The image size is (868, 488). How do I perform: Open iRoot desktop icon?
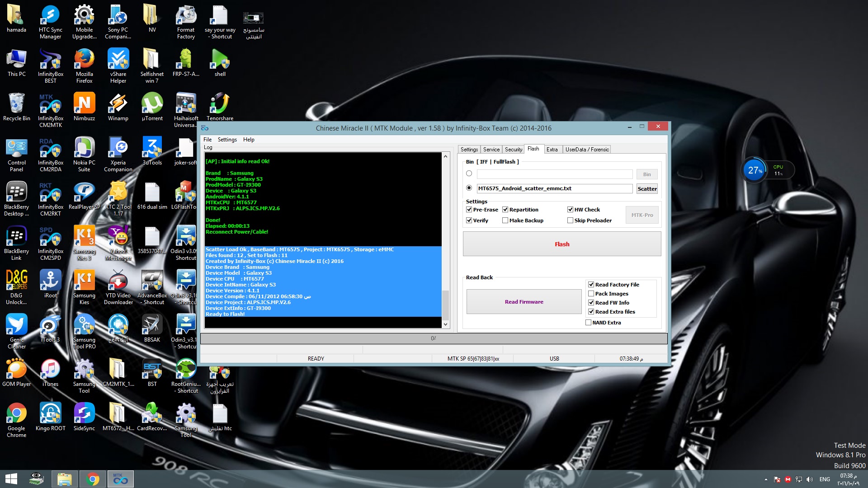point(50,284)
